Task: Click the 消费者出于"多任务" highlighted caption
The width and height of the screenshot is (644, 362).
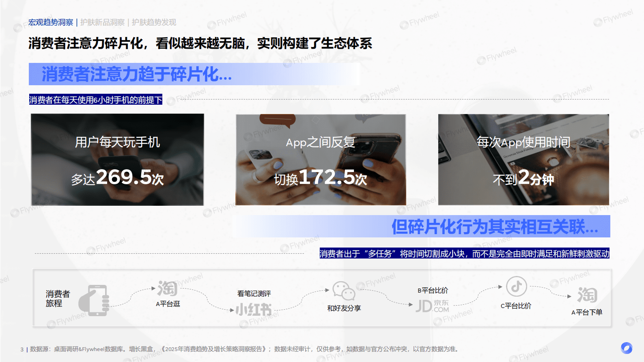Action: point(464,253)
